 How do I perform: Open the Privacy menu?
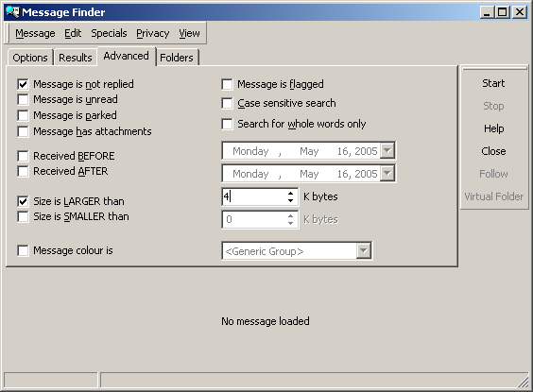153,33
